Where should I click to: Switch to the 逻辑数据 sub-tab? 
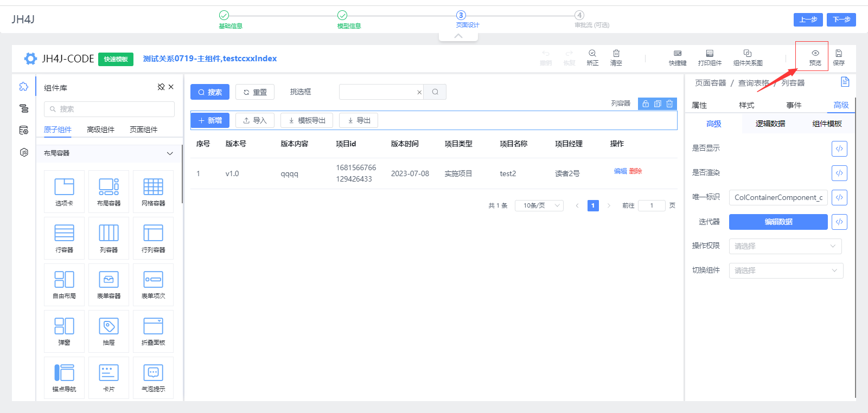770,124
